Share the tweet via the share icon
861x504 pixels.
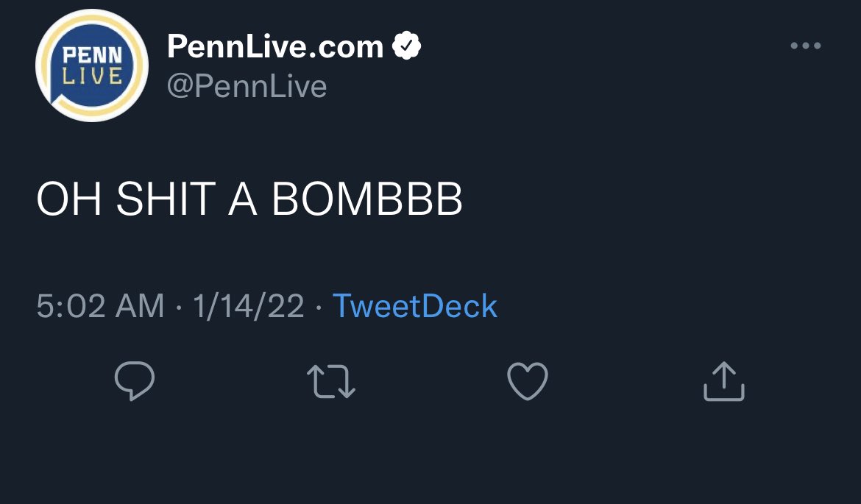point(724,381)
